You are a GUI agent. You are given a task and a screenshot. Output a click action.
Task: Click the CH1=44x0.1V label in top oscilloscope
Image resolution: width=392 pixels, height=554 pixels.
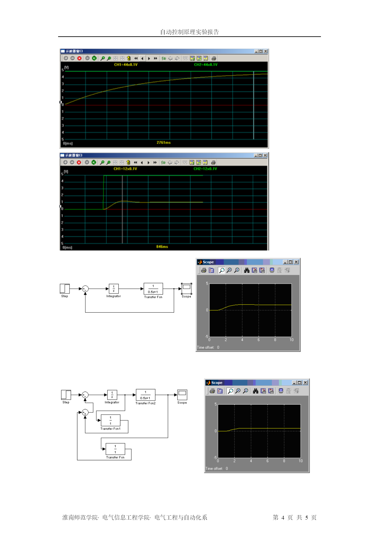[x=126, y=65]
